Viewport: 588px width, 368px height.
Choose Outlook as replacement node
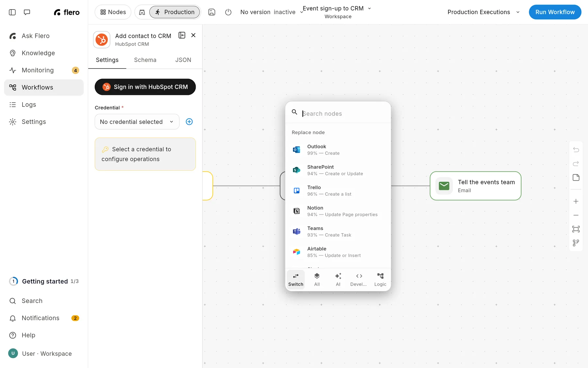tap(338, 150)
